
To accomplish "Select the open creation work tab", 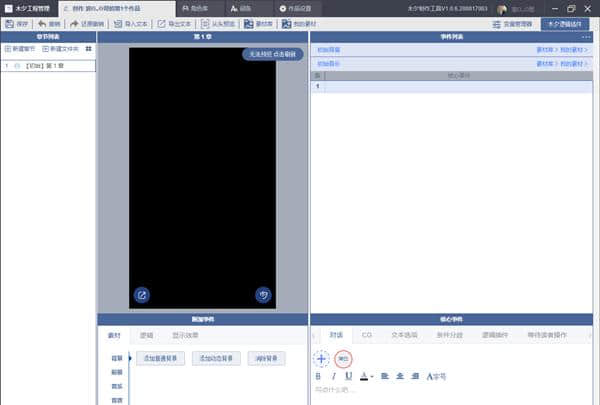I will (x=117, y=8).
